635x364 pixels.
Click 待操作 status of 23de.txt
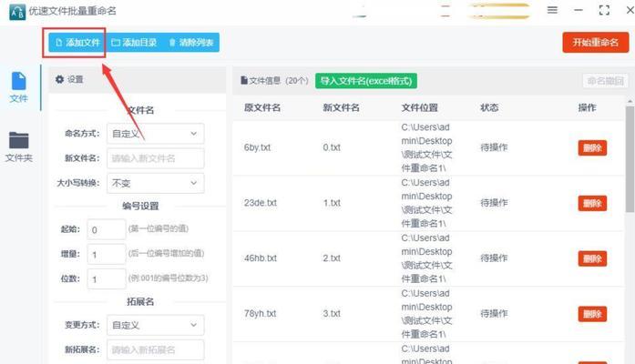[x=494, y=203]
